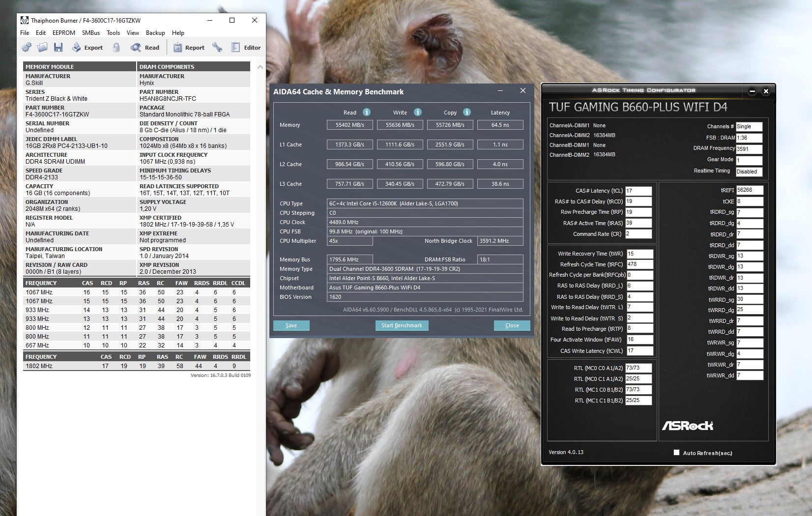
Task: Click the Read toolbar button
Action: click(145, 47)
